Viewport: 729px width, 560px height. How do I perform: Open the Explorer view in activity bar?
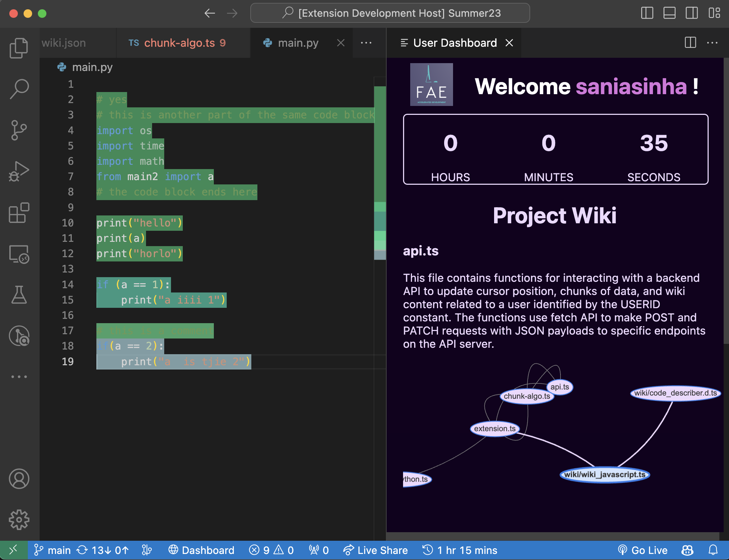click(19, 47)
